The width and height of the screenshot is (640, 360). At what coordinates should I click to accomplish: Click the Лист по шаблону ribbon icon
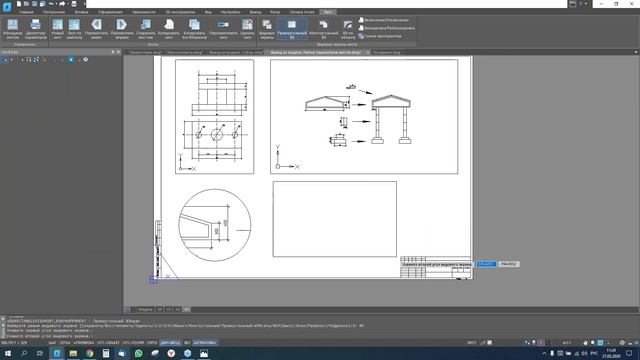(74, 29)
